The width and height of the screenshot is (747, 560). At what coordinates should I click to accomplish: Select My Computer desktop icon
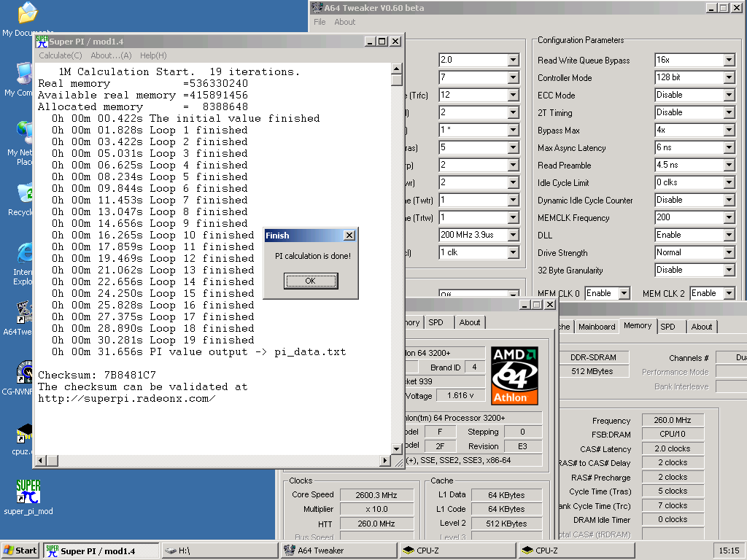[x=24, y=74]
